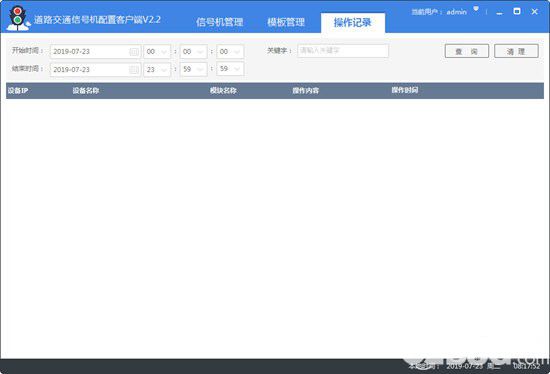Maximize the application window
This screenshot has height=374, width=550.
pos(517,11)
